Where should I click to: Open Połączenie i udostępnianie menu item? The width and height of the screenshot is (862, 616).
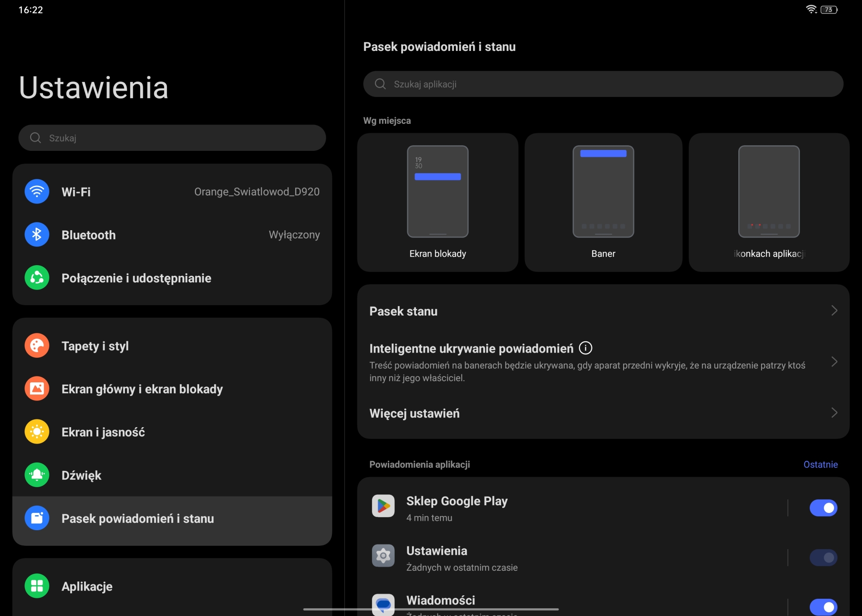coord(136,278)
